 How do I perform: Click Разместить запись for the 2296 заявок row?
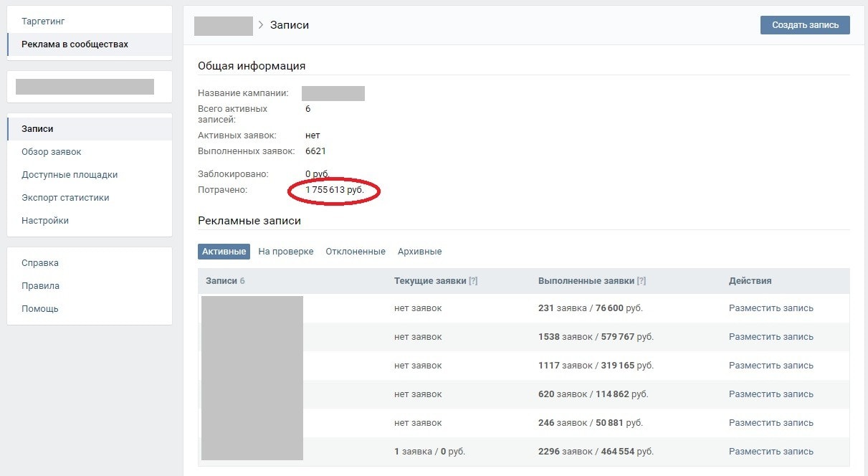coord(771,452)
